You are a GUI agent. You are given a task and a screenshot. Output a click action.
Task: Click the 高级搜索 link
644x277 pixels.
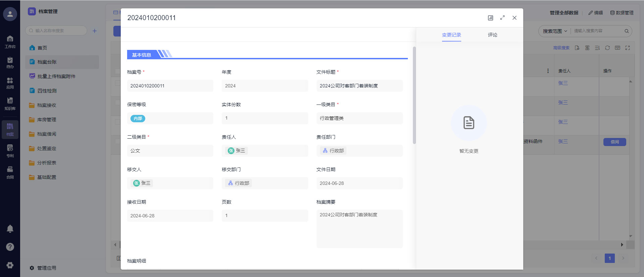coord(561,48)
